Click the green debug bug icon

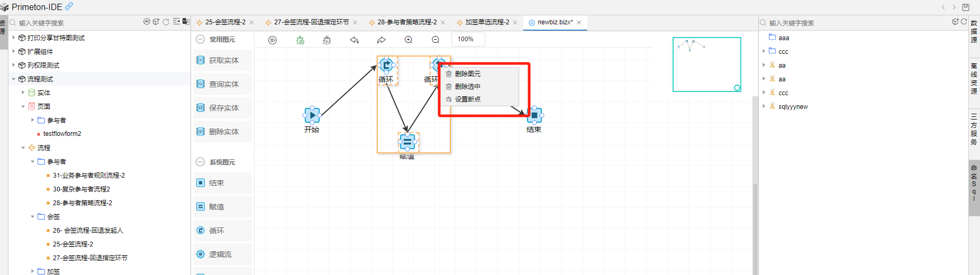[x=300, y=40]
